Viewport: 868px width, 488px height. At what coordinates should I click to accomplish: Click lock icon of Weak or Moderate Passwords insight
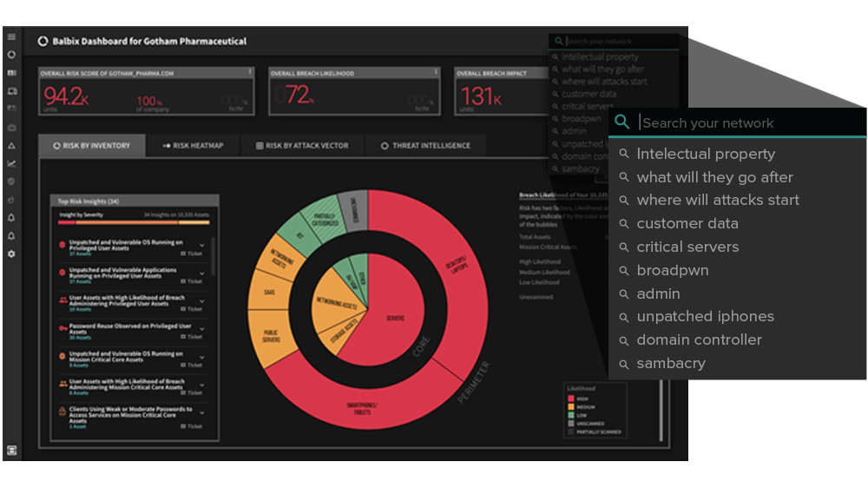click(x=62, y=411)
